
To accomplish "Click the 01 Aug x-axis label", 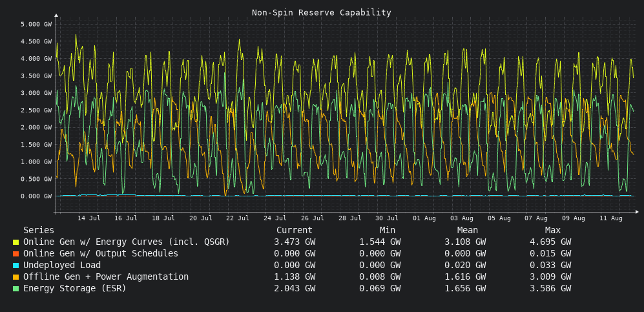I will click(x=424, y=218).
